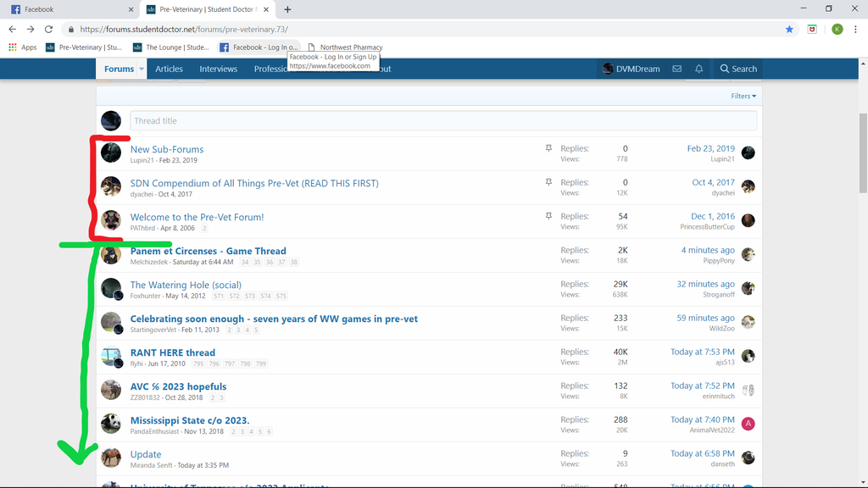Click the Search magnifier in navbar
868x488 pixels.
(x=737, y=69)
